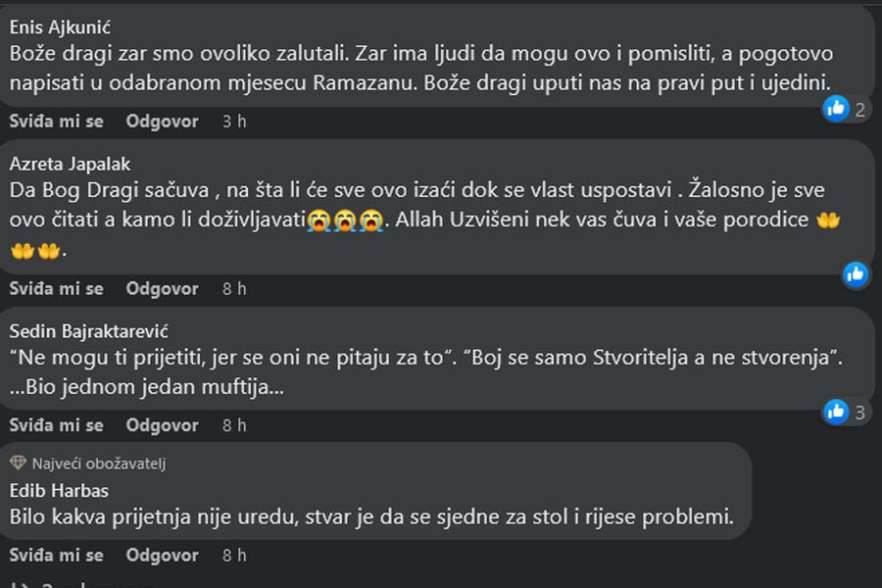This screenshot has height=588, width=882.
Task: Click the 8 h timestamp on Edib Harbas's comment
Action: tap(234, 556)
